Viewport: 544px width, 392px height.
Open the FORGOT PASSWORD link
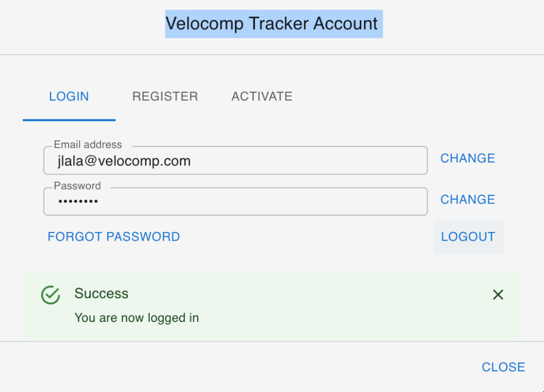pyautogui.click(x=114, y=237)
